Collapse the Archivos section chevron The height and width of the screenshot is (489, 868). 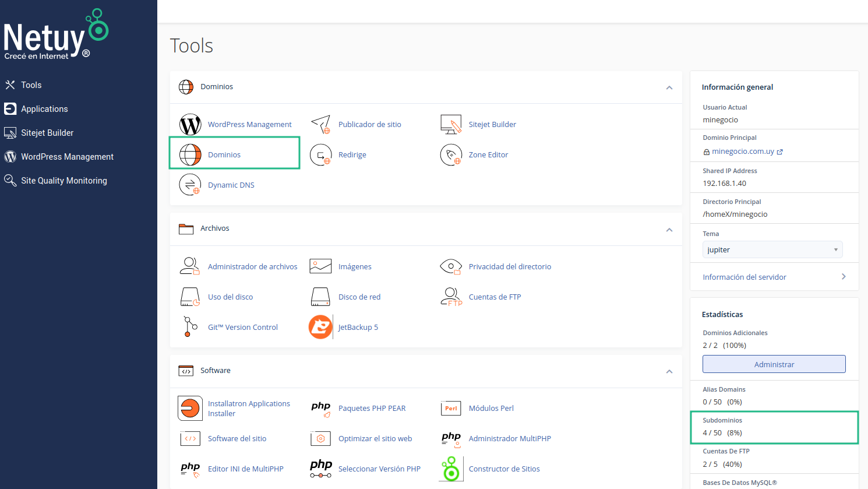coord(669,230)
